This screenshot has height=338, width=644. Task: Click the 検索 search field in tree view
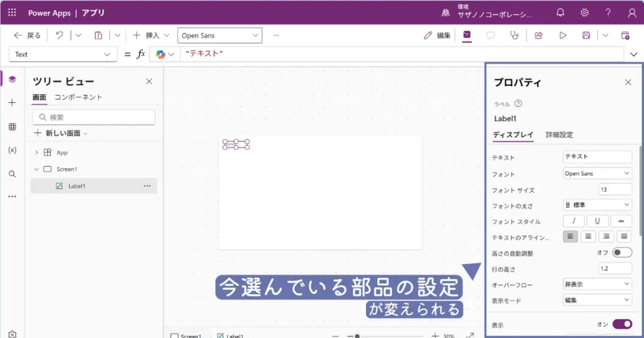click(x=94, y=117)
